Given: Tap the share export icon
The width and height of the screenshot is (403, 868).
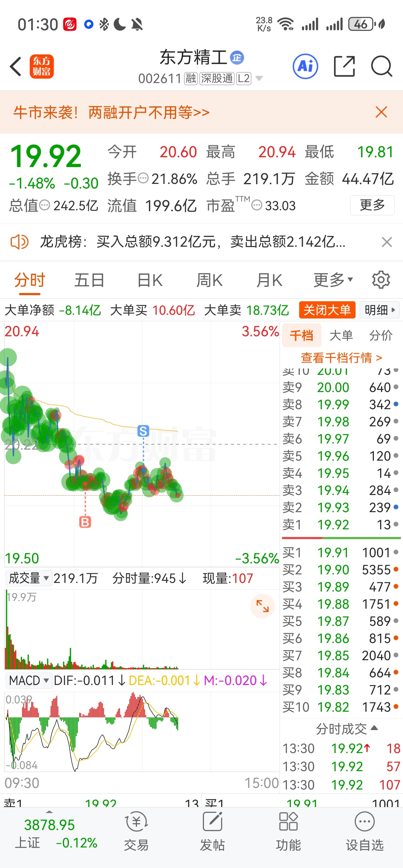Looking at the screenshot, I should tap(344, 67).
